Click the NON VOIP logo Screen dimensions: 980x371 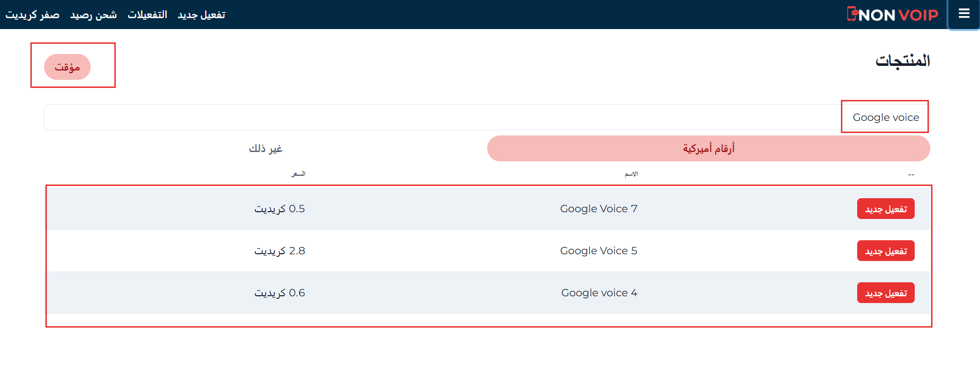pos(892,15)
